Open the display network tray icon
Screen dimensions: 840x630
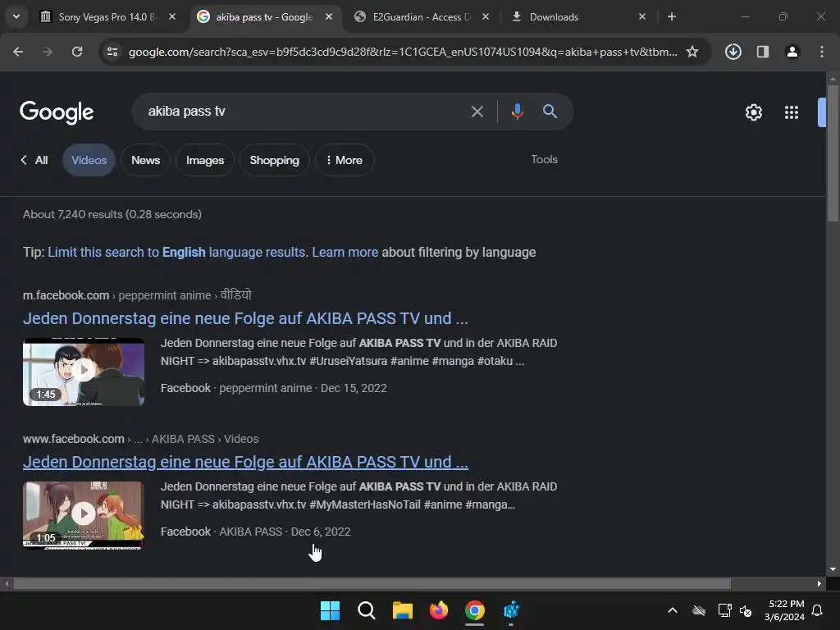click(x=724, y=610)
